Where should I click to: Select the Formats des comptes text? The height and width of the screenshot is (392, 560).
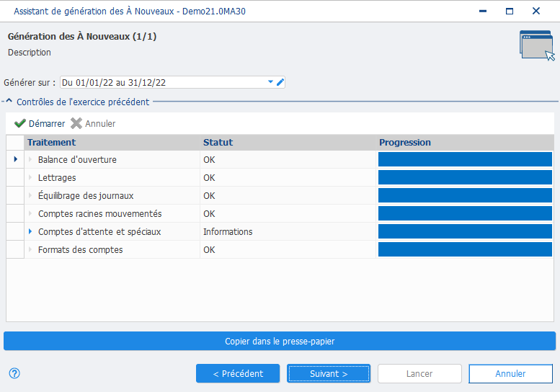click(80, 249)
